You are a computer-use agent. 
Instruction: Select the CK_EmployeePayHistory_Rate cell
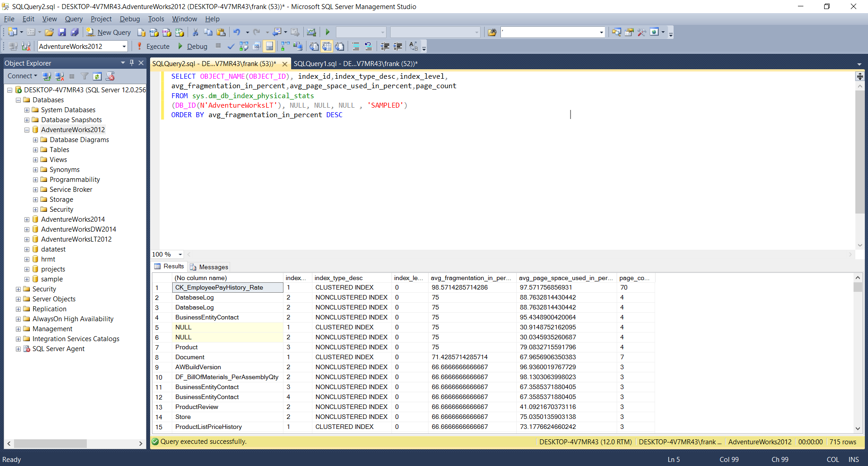click(228, 287)
